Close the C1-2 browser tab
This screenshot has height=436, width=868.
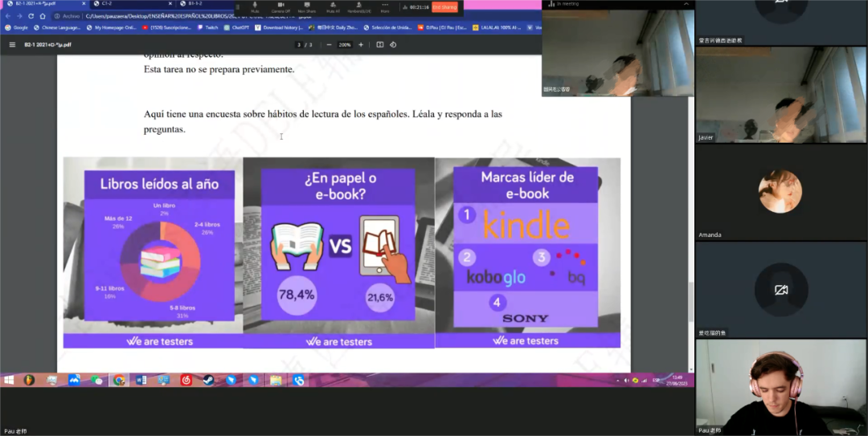[x=170, y=3]
